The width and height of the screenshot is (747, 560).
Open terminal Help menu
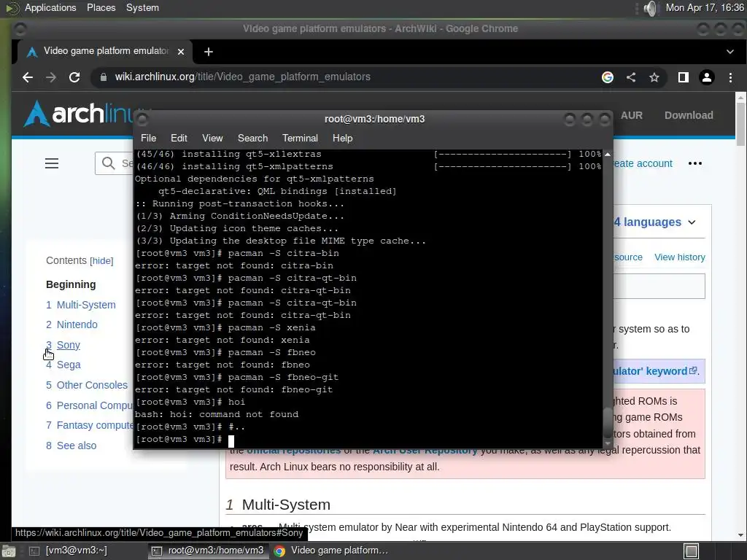point(342,138)
